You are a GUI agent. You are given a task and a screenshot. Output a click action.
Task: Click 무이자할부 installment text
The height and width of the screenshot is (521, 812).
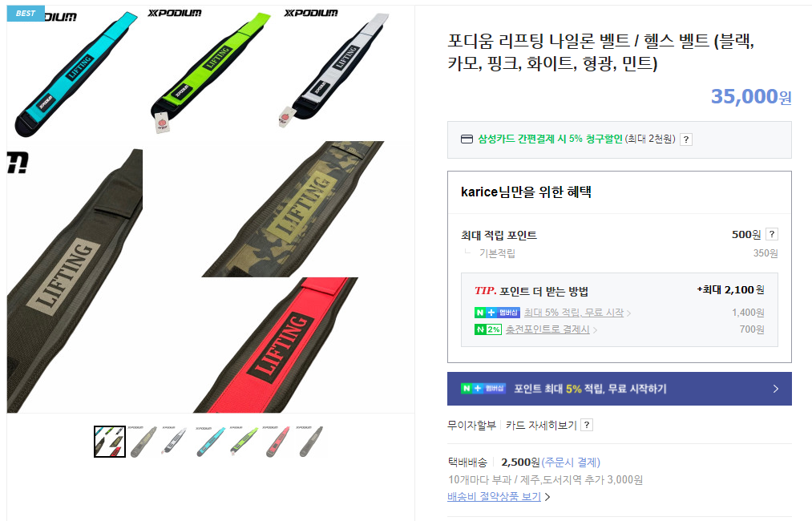pos(471,425)
